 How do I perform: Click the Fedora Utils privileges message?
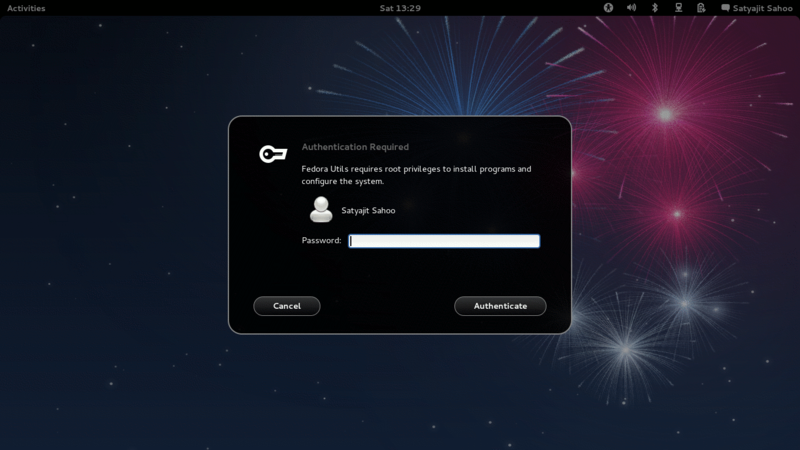(416, 175)
